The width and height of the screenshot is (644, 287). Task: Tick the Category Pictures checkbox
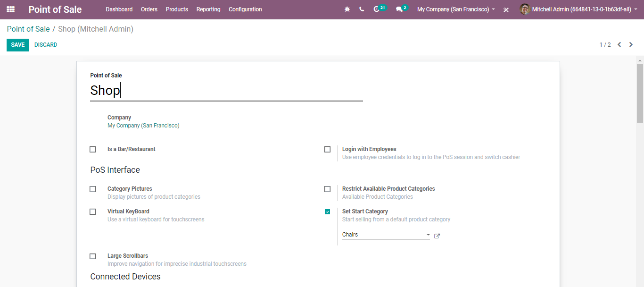tap(93, 189)
